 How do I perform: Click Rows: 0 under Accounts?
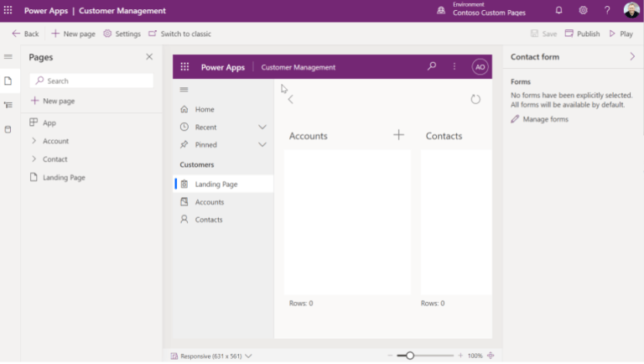tap(301, 304)
